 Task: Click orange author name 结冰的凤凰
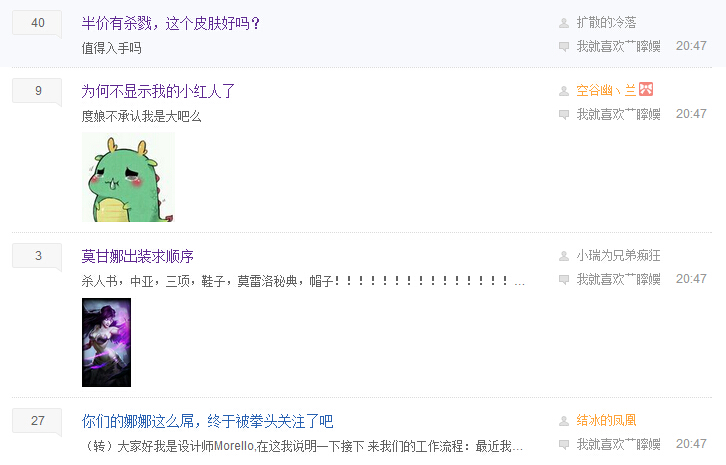(606, 420)
